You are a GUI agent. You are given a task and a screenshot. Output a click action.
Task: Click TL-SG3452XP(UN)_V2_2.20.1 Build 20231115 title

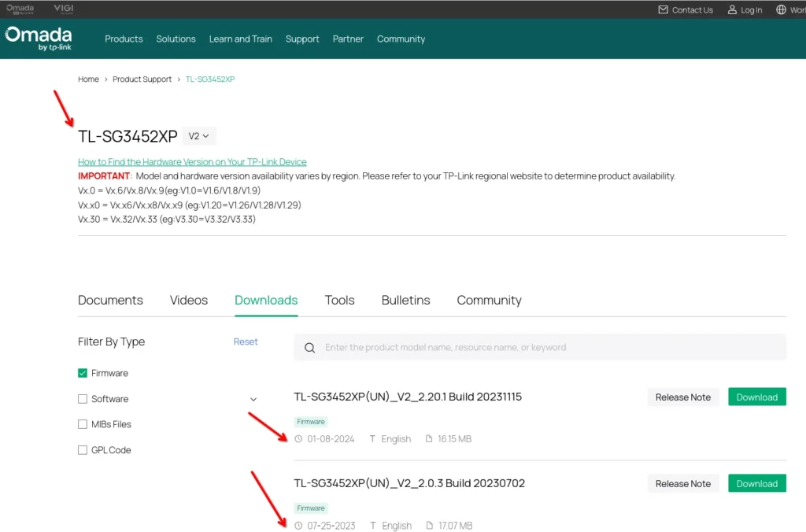pyautogui.click(x=408, y=397)
